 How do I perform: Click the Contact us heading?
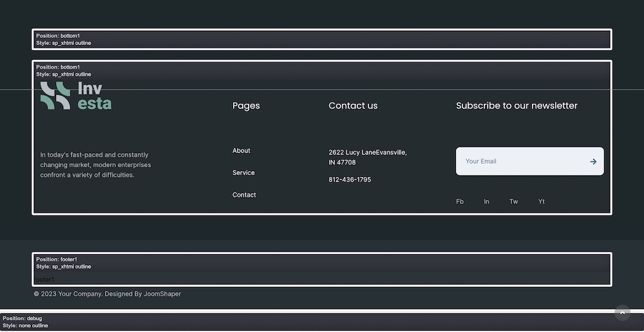point(353,106)
